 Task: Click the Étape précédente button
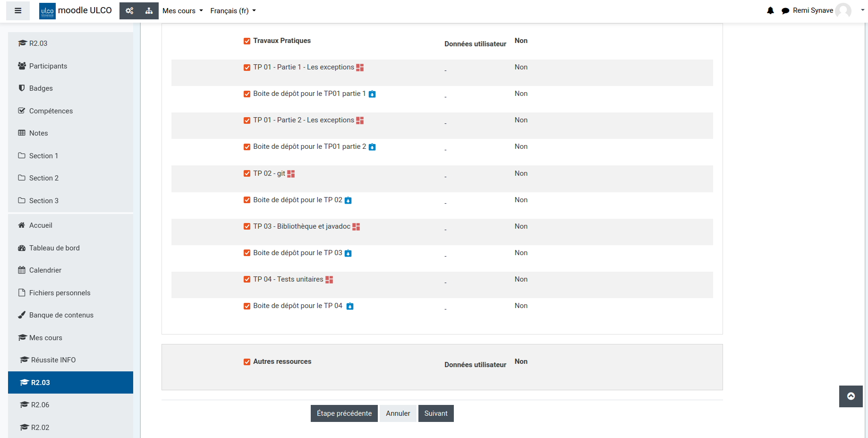(x=344, y=413)
